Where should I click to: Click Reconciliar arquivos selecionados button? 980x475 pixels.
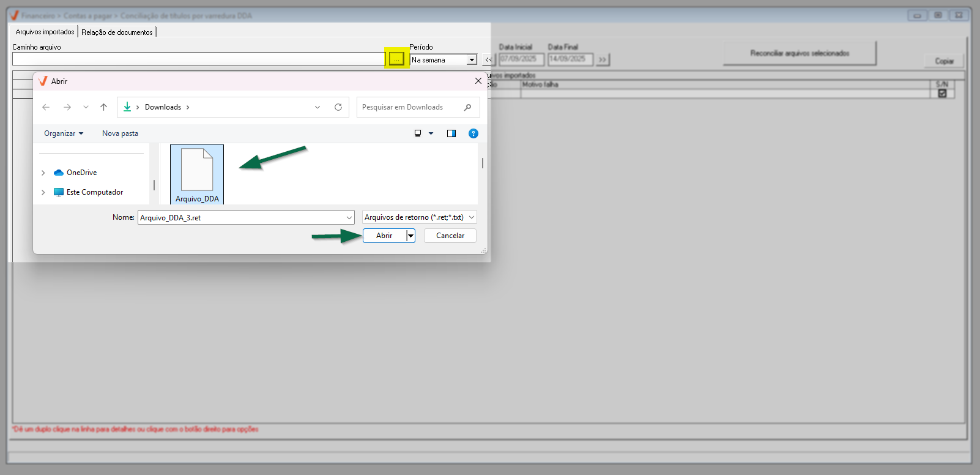pos(800,53)
